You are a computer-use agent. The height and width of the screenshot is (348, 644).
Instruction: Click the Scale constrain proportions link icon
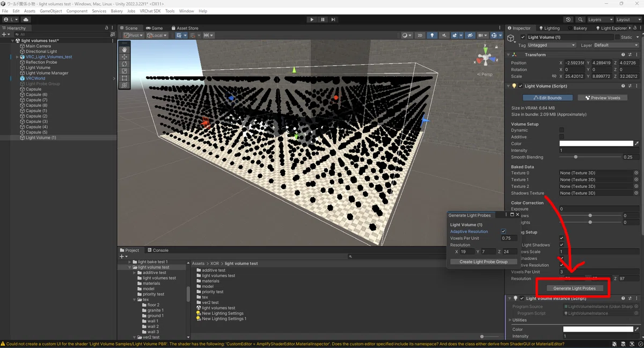coord(554,76)
